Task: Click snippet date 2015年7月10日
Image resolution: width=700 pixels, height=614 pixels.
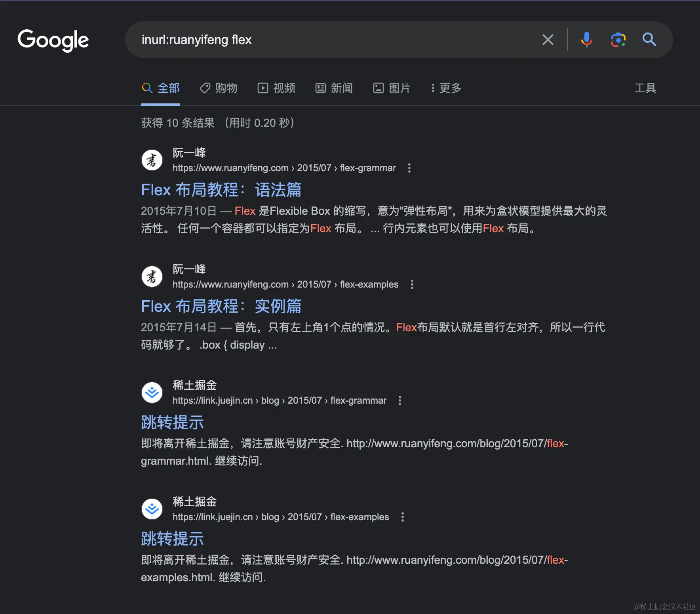Action: (x=179, y=211)
